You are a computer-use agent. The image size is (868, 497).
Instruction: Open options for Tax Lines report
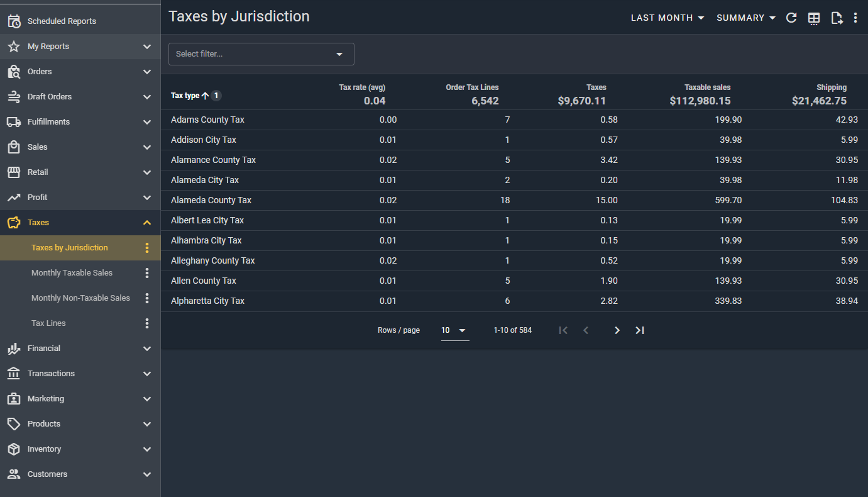[147, 323]
